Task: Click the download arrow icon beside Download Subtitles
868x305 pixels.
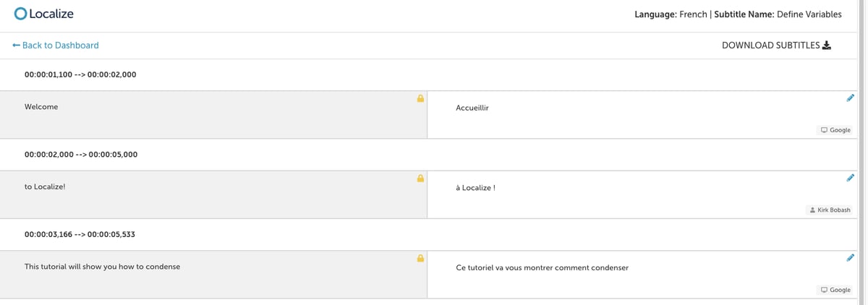Action: [x=827, y=45]
